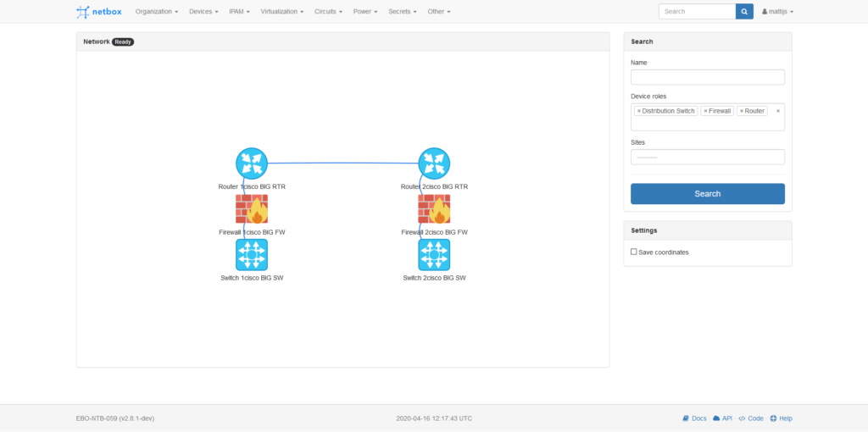Viewport: 868px width, 432px height.
Task: Click the Switch 1 node icon
Action: [x=252, y=254]
